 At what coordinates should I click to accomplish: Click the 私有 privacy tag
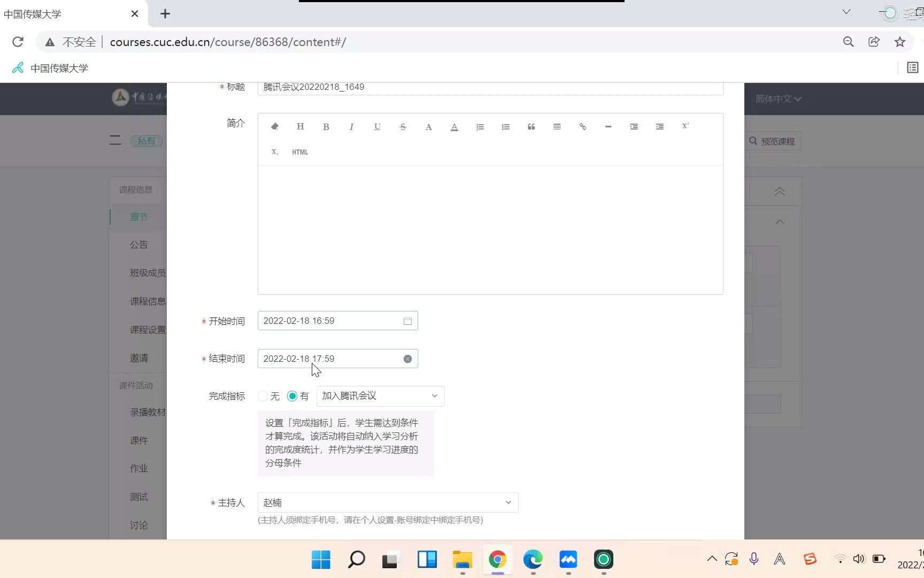pyautogui.click(x=147, y=141)
